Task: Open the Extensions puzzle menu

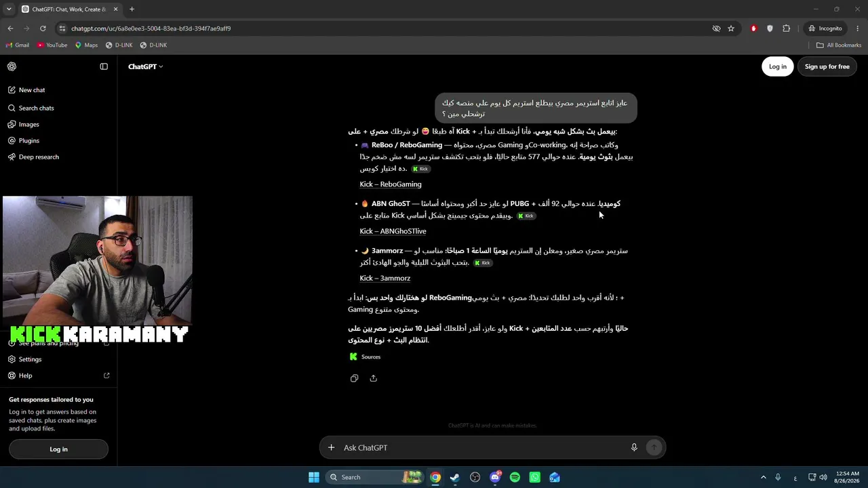Action: pyautogui.click(x=787, y=28)
